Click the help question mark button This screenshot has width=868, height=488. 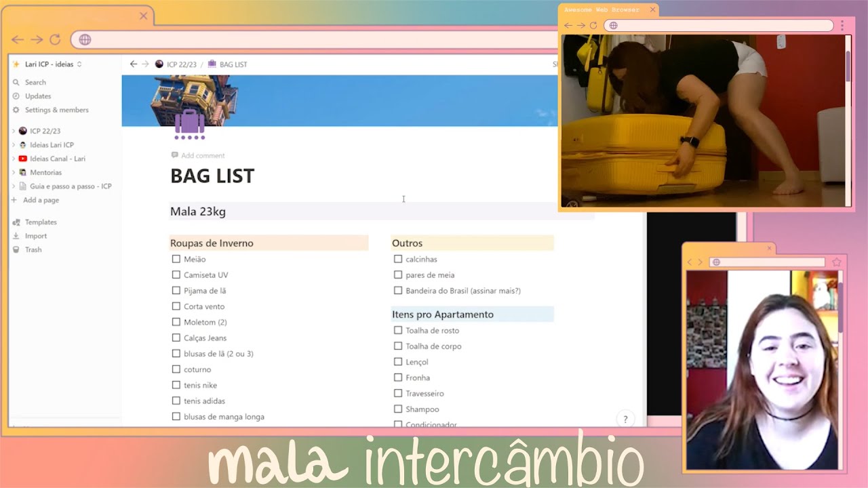pyautogui.click(x=625, y=419)
